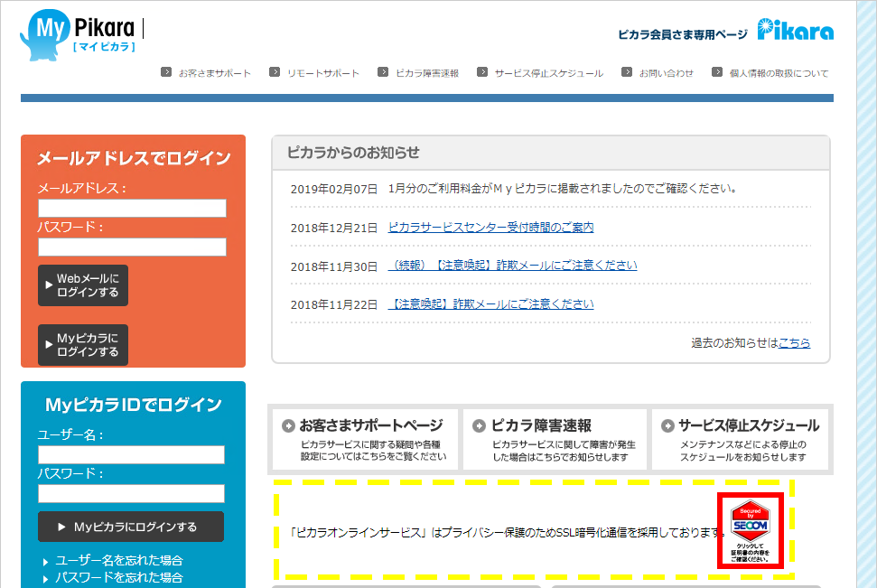Open past notices via こちら link
Viewport: 877px width, 588px height.
click(794, 343)
